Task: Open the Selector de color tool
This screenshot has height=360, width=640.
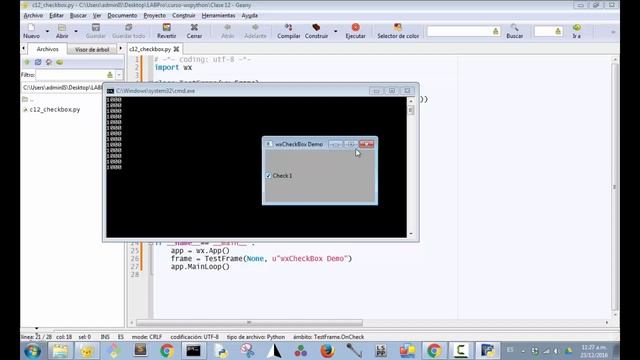Action: 398,28
